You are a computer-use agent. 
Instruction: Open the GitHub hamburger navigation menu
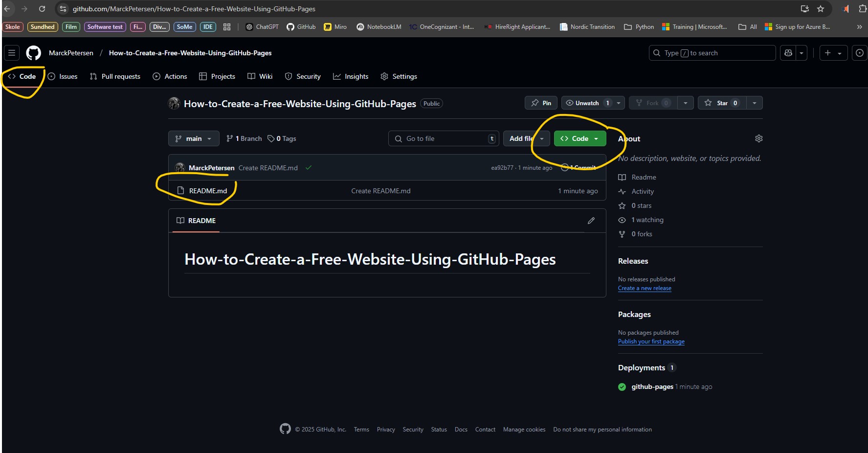tap(12, 53)
